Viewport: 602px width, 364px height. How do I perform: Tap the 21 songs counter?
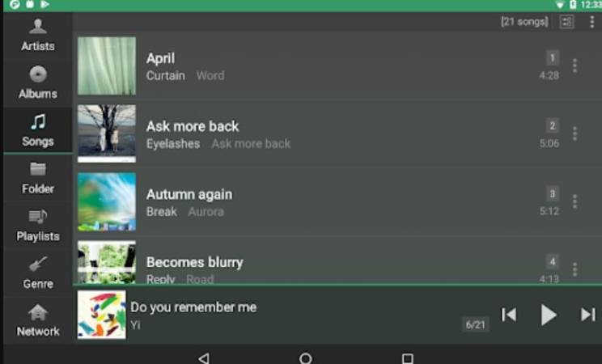click(524, 22)
